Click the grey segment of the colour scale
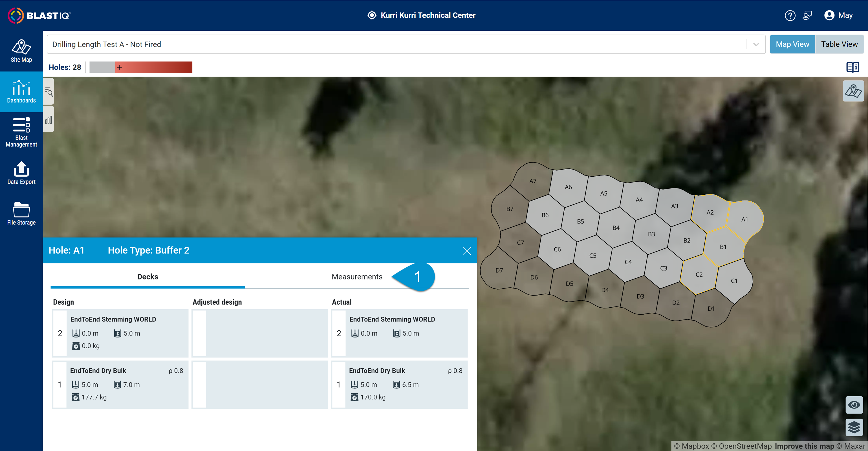 point(102,67)
